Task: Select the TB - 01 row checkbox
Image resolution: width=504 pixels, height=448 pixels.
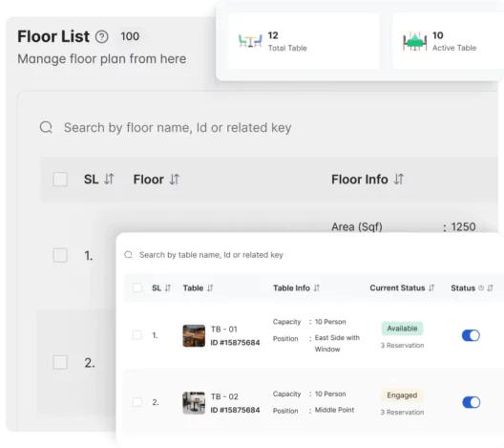Action: click(137, 335)
